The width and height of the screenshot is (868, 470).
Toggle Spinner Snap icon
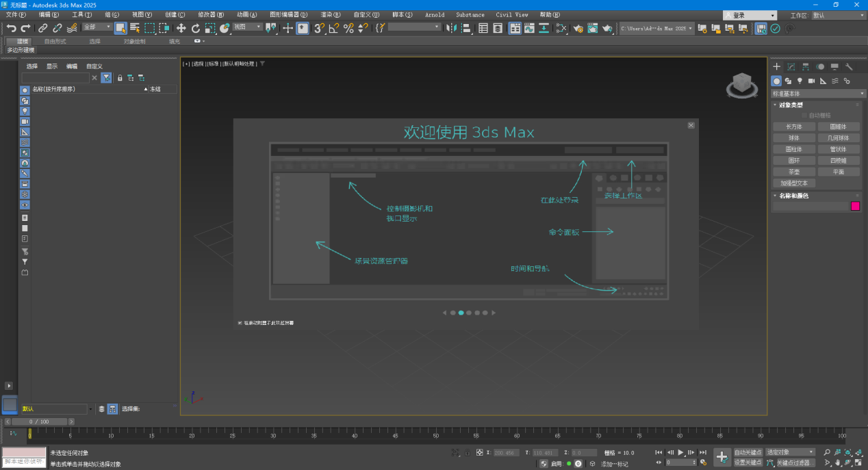click(x=363, y=28)
